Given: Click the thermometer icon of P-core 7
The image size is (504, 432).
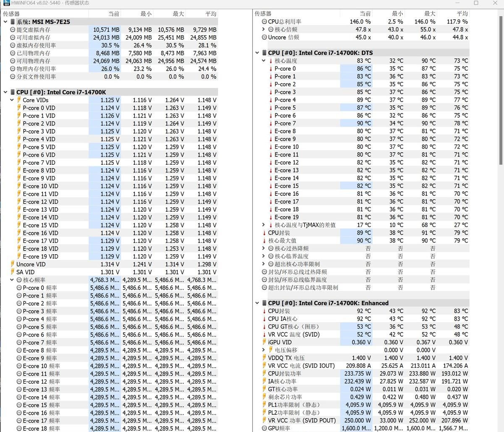Looking at the screenshot, I should (x=271, y=123).
